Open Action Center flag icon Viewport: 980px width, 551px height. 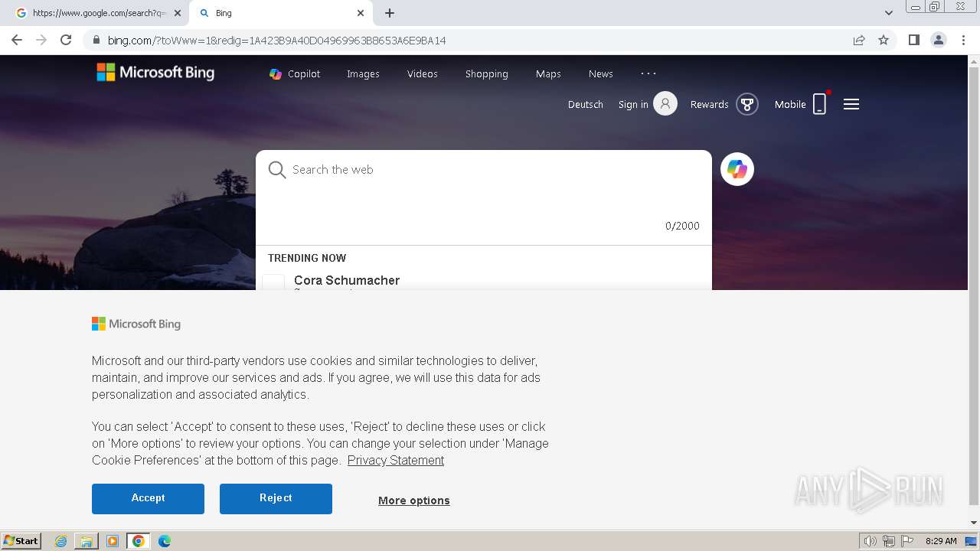[x=907, y=541]
